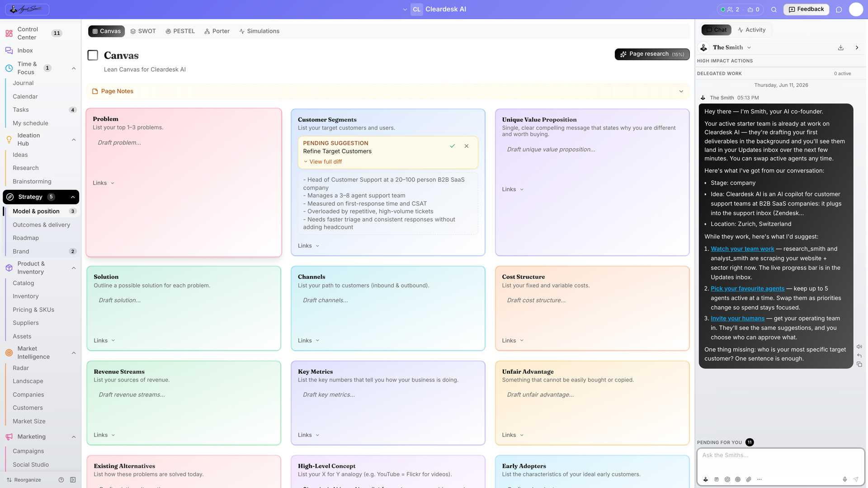Accept the pending Refine Target Customers suggestion
The height and width of the screenshot is (488, 868).
pos(452,146)
